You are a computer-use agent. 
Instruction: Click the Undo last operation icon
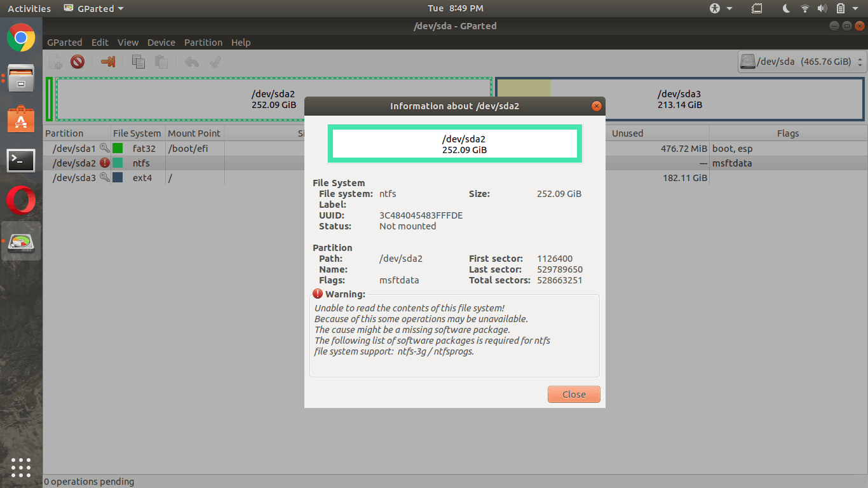pos(191,62)
